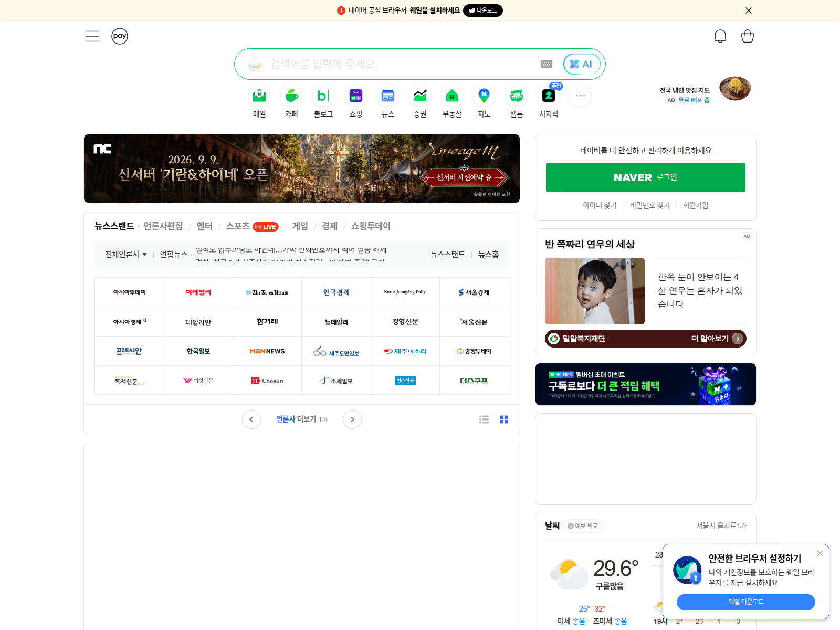The width and height of the screenshot is (840, 630).
Task: Select the 언론사편집 tab
Action: point(163,226)
